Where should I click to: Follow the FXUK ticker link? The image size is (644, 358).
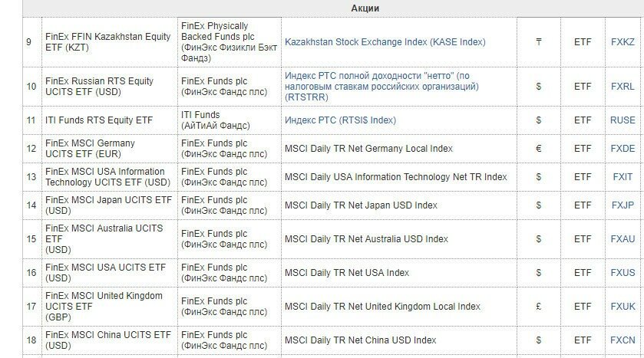coord(623,307)
